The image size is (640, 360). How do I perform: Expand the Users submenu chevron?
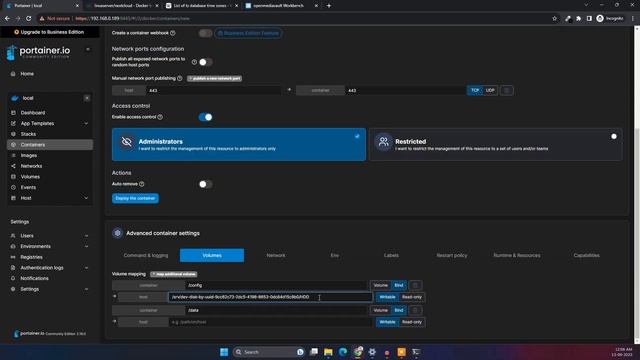coord(86,236)
